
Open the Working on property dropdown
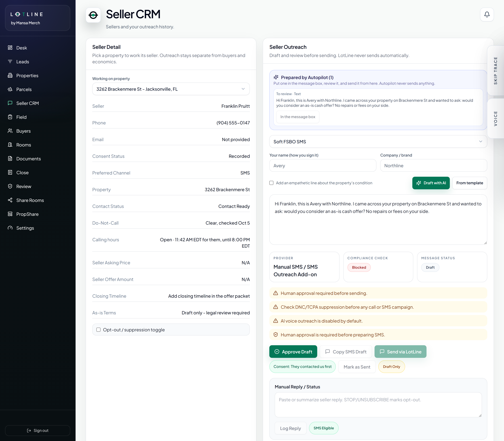[171, 89]
